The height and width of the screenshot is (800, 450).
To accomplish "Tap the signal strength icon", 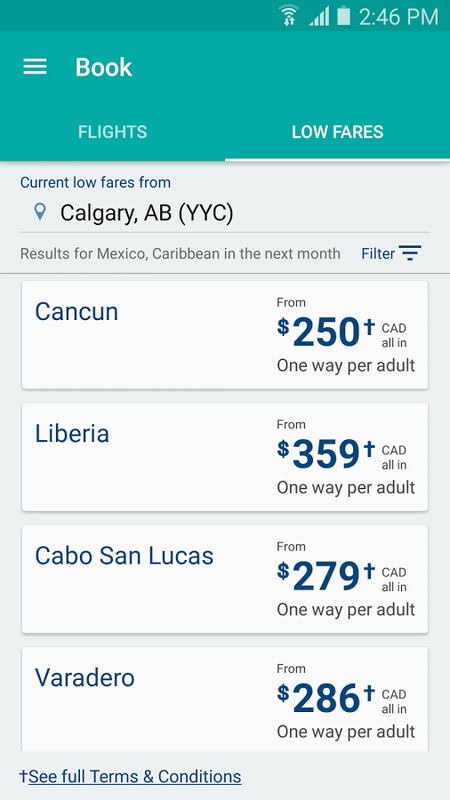I will (x=319, y=16).
